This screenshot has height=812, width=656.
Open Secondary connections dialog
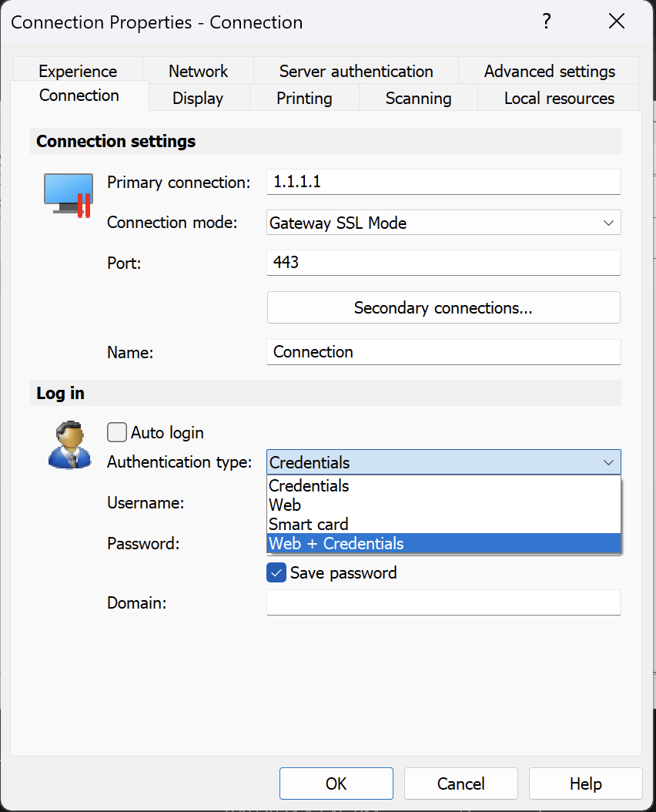pos(443,307)
